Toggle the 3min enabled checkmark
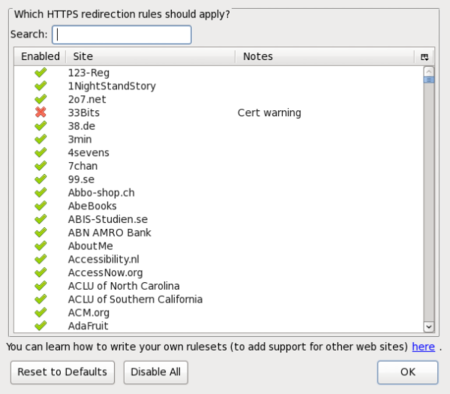Viewport: 450px width, 394px height. [41, 139]
